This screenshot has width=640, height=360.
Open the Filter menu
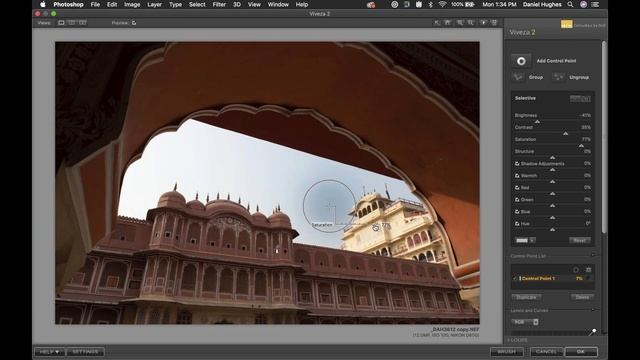pos(219,4)
